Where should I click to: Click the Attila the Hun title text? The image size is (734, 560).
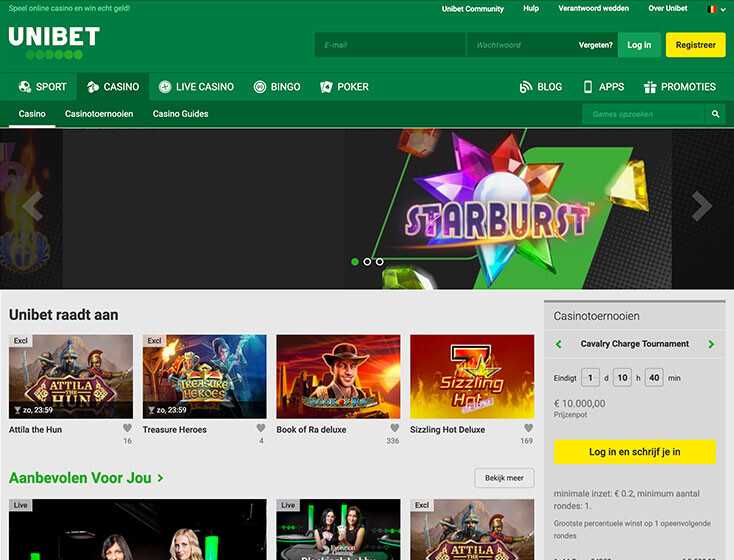pos(36,429)
